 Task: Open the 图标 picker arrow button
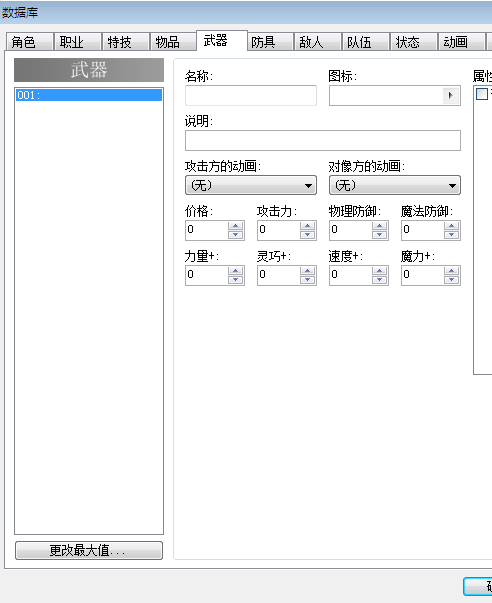point(451,95)
